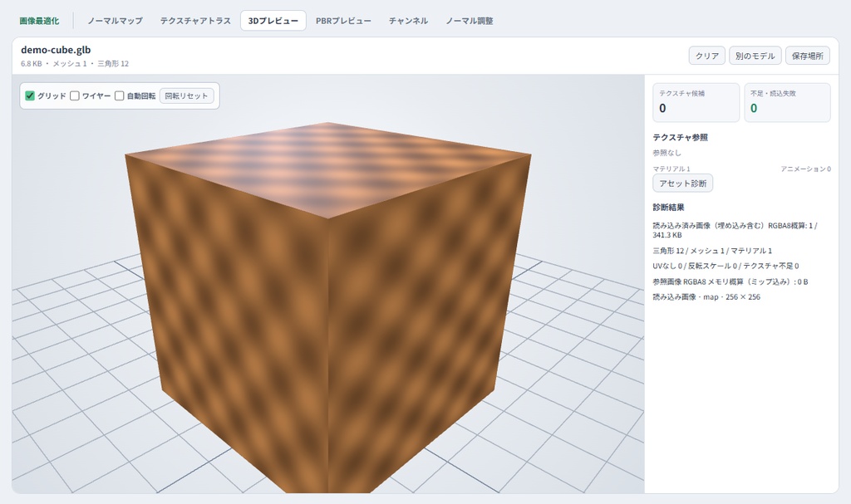Click the UVなし 0 / 反転スケール 0 line

(726, 266)
